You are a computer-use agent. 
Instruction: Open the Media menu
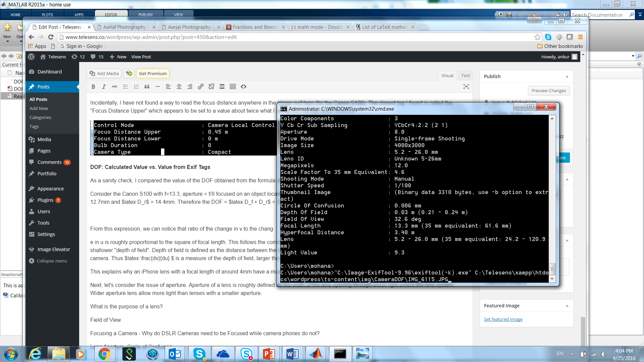click(44, 139)
